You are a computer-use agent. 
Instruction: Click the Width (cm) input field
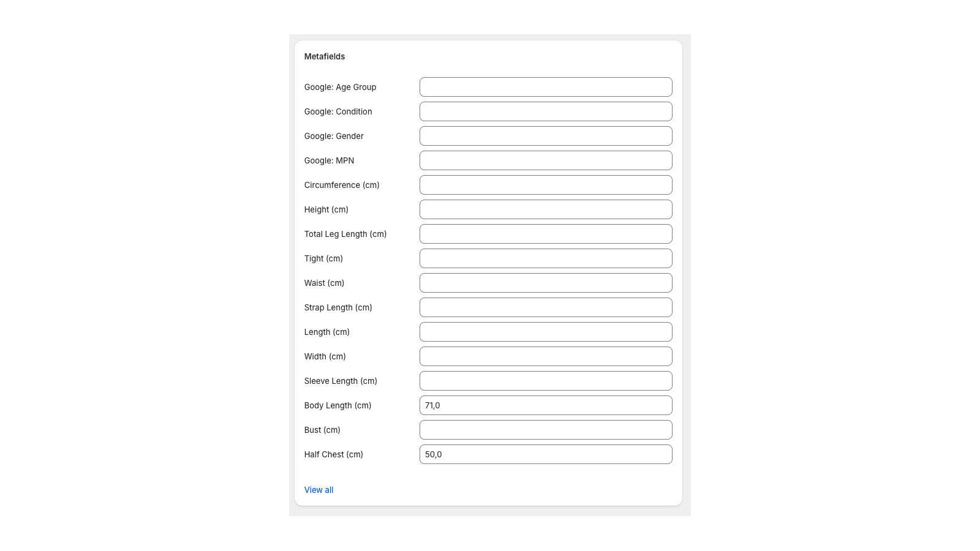(545, 356)
